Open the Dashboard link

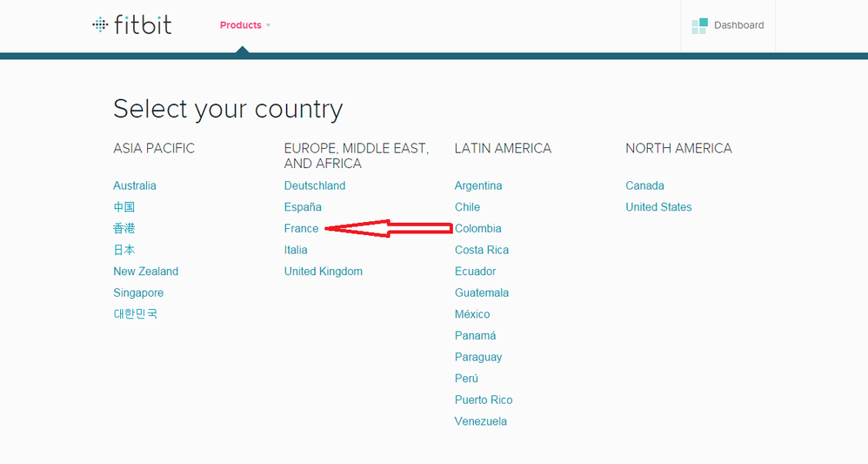[738, 25]
